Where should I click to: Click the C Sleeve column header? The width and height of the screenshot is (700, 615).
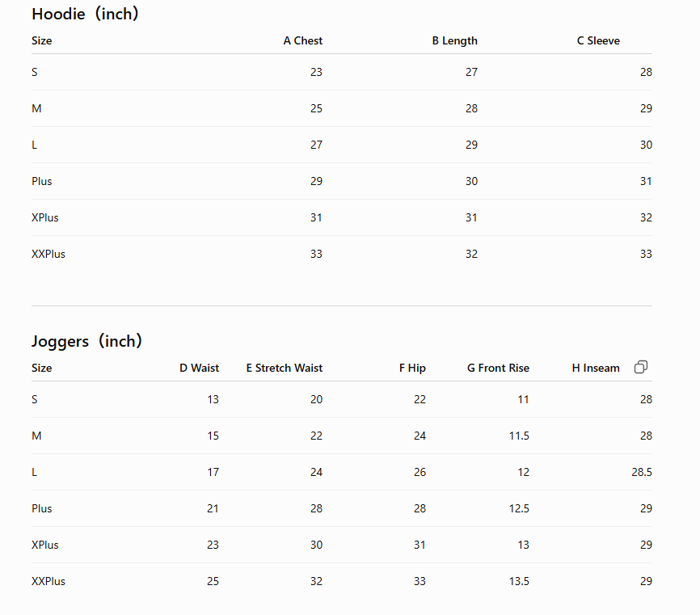[x=598, y=40]
